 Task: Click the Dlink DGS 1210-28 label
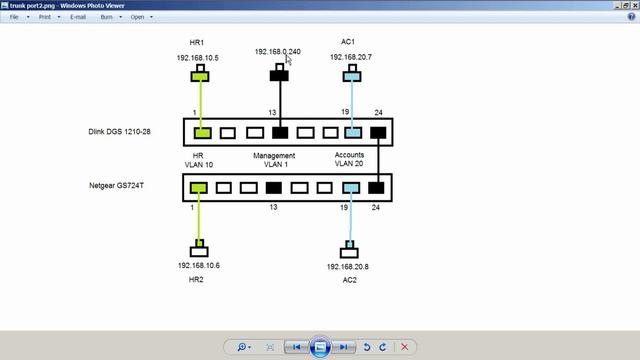click(x=119, y=132)
